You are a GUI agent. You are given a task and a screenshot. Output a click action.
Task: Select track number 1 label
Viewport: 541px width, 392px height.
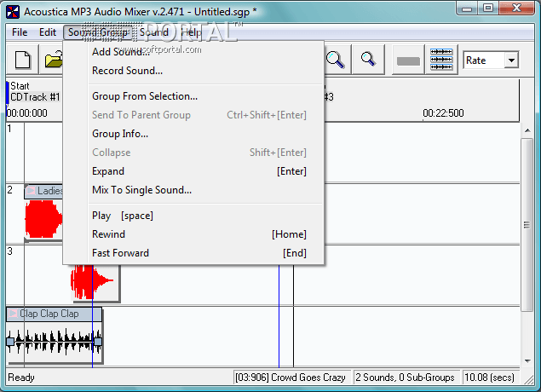9,129
